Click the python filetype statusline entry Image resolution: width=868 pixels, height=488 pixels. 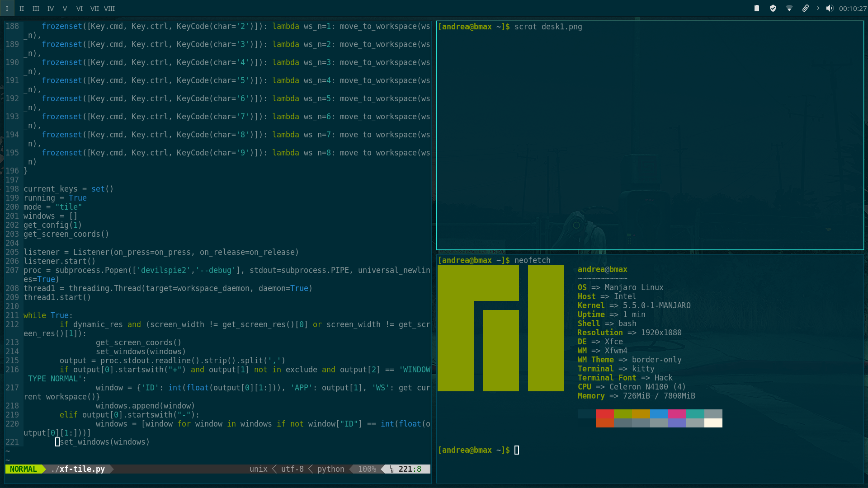click(x=331, y=469)
